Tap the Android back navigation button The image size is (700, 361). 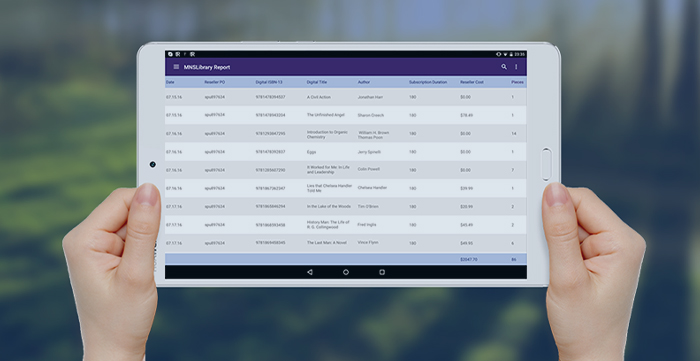coord(310,272)
